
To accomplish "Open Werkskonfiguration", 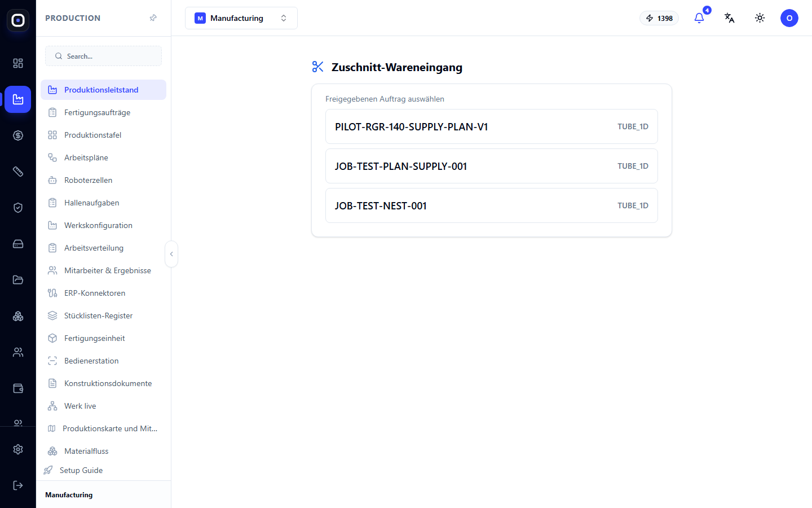I will coord(103,225).
